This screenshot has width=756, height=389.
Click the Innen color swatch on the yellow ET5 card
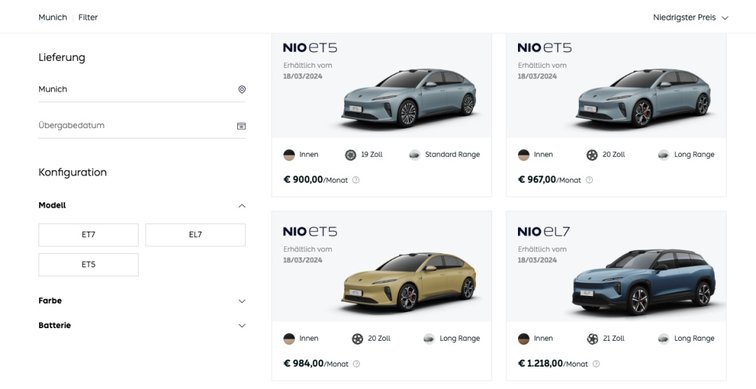click(x=289, y=339)
